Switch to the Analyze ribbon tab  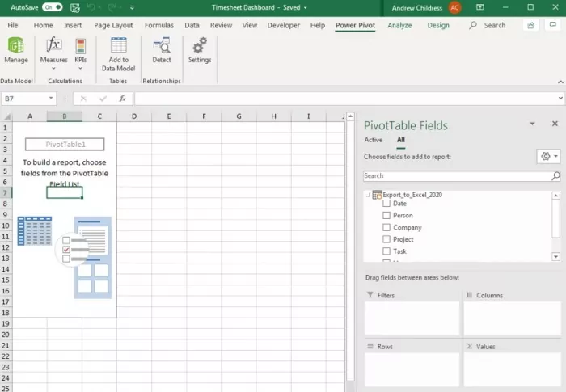(x=399, y=25)
